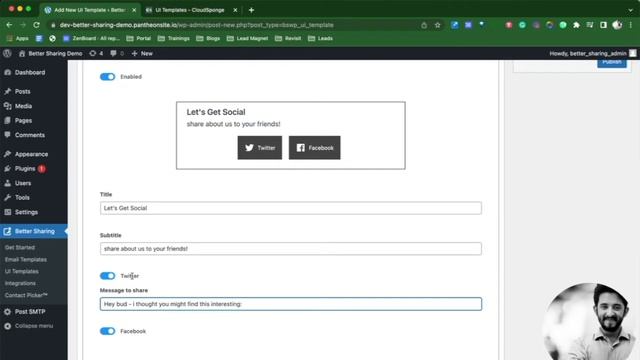Screen dimensions: 640x360
Task: Toggle the Enabled switch
Action: click(x=107, y=77)
